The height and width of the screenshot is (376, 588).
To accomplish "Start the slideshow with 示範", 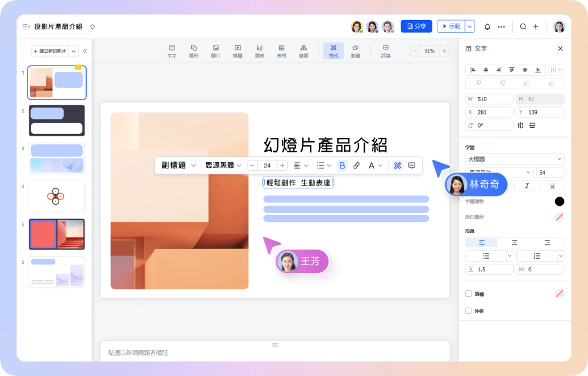I will coord(451,26).
